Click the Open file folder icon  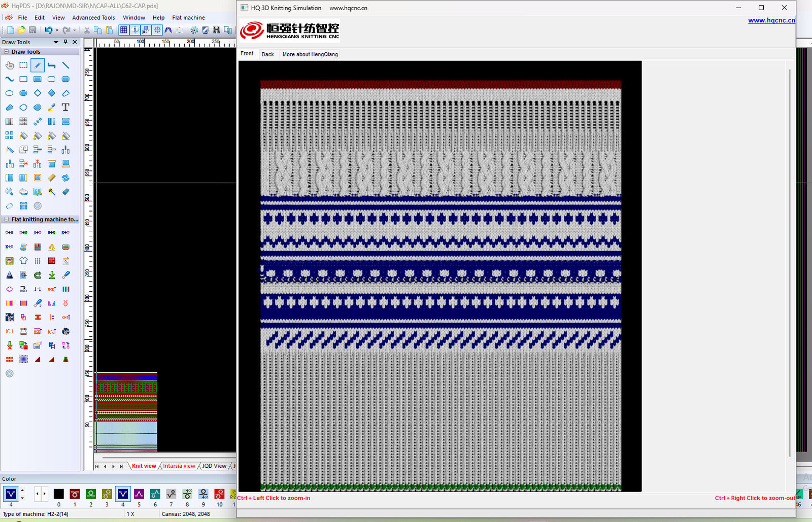point(21,30)
